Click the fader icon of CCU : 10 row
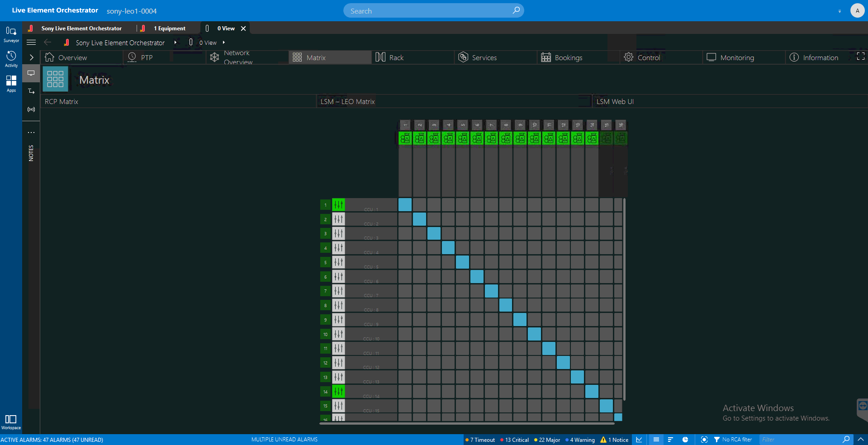Image resolution: width=868 pixels, height=445 pixels. click(x=338, y=334)
